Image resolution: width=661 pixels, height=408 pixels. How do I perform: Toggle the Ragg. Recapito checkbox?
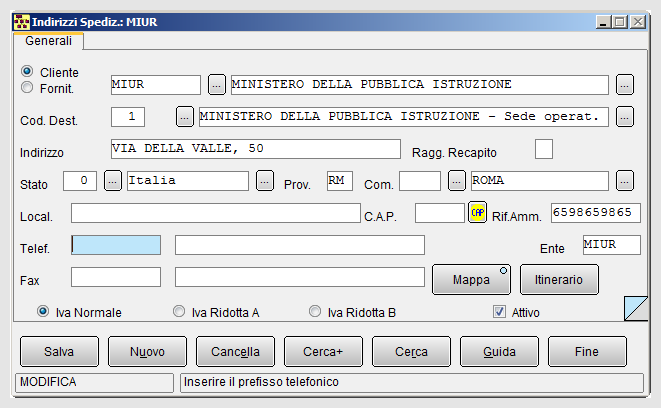(544, 149)
